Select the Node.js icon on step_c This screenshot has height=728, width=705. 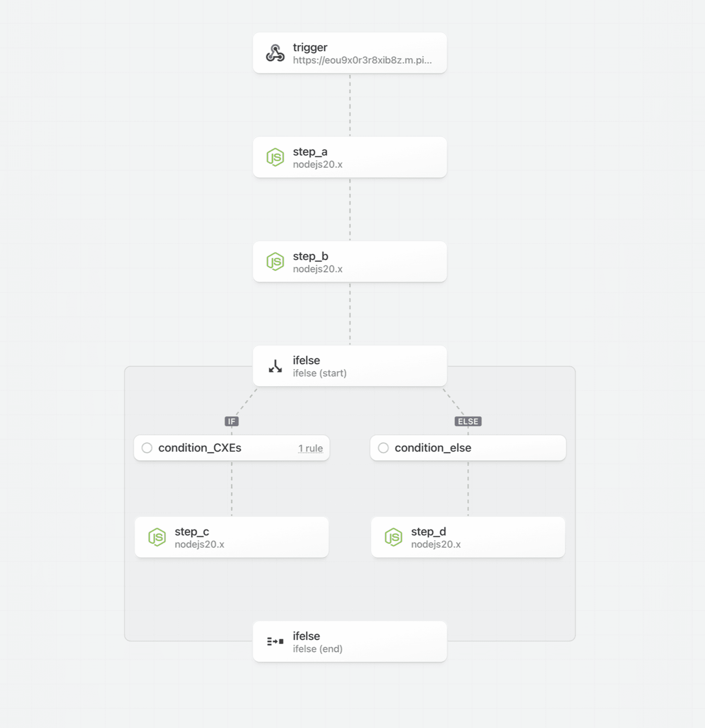pyautogui.click(x=157, y=537)
